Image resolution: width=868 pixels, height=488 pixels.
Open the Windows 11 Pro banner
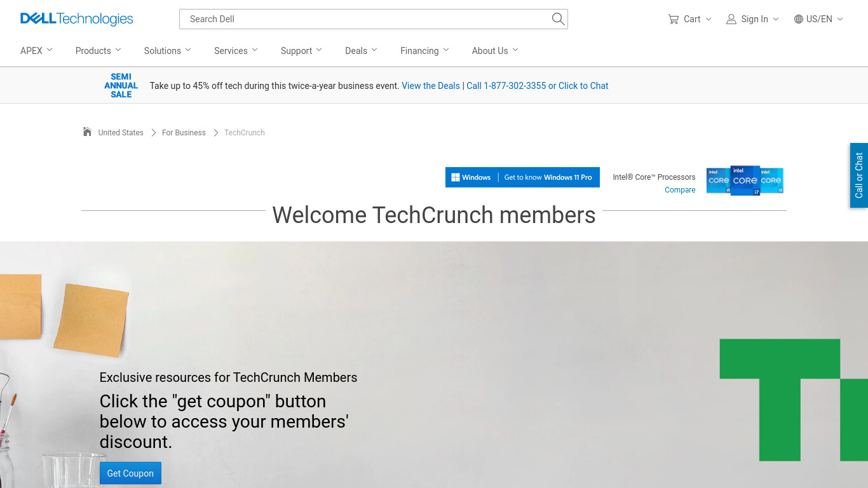pos(522,177)
